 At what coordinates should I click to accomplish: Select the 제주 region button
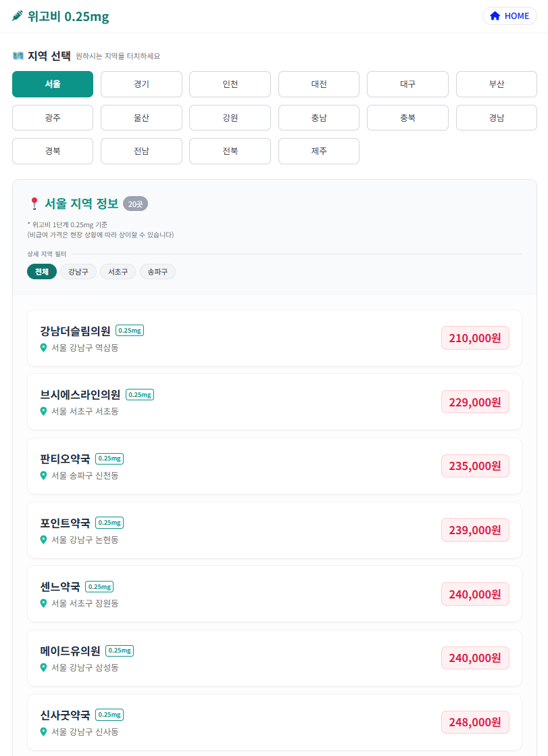pos(319,151)
